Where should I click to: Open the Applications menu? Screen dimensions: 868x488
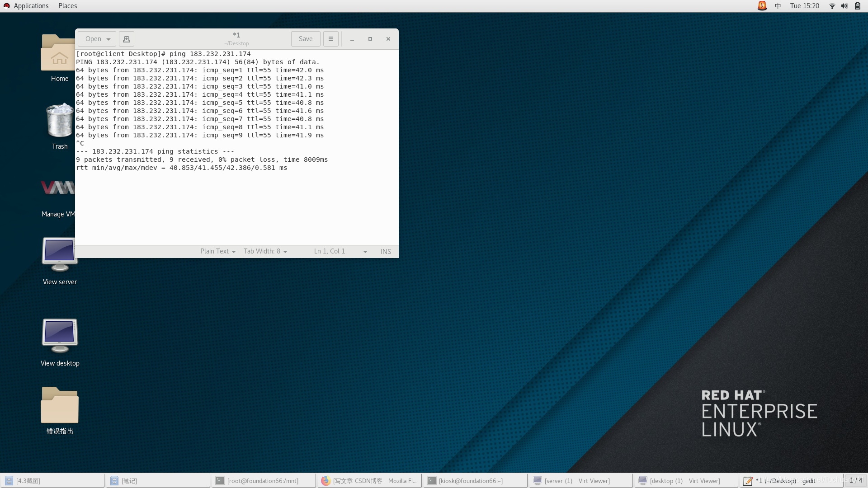click(x=31, y=6)
